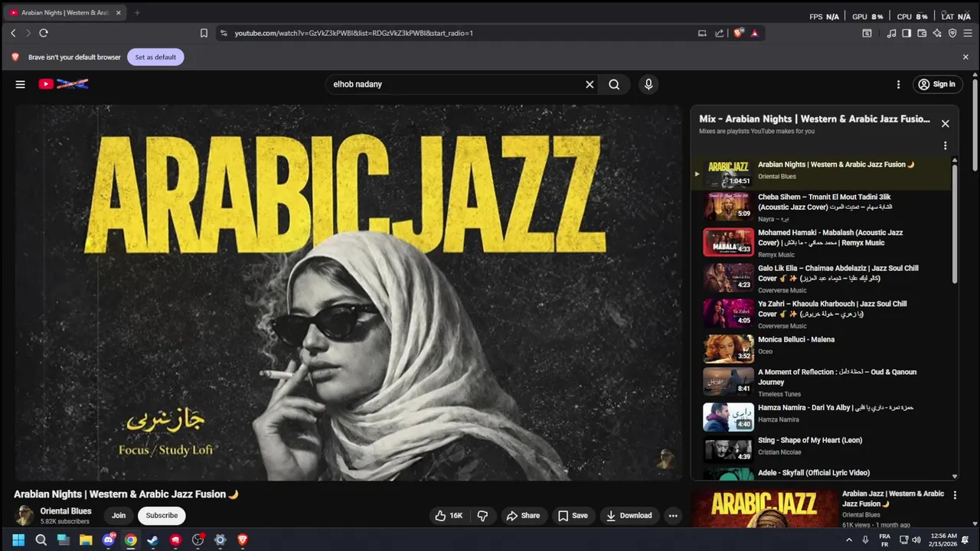The height and width of the screenshot is (551, 980).
Task: Close the Arabian Nights browser tab
Action: click(x=118, y=12)
